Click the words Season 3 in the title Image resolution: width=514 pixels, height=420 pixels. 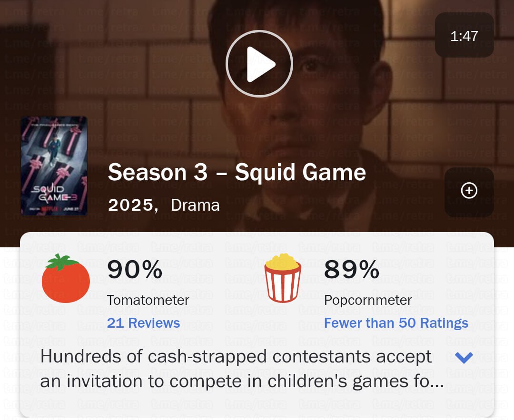tap(158, 173)
